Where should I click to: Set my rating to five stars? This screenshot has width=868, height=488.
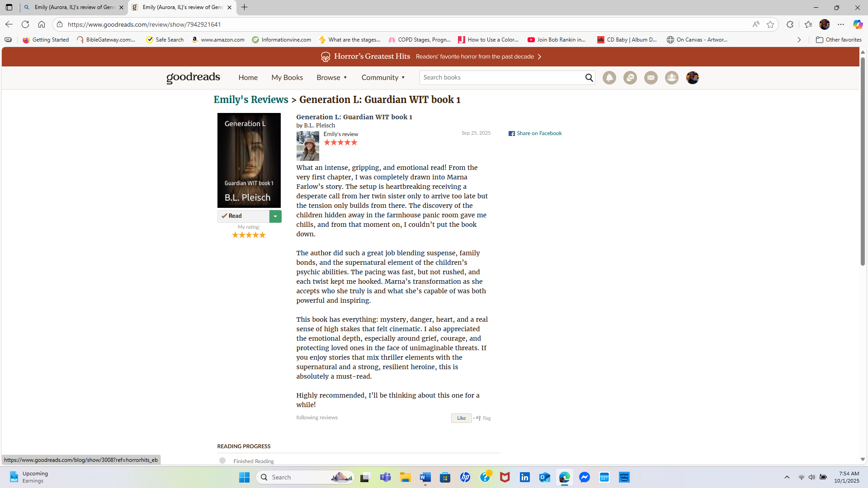[262, 235]
